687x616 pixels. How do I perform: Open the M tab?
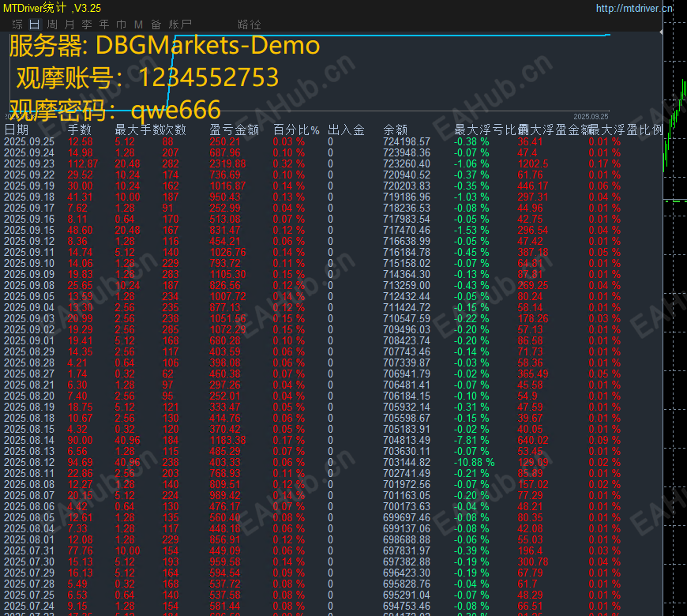[138, 24]
